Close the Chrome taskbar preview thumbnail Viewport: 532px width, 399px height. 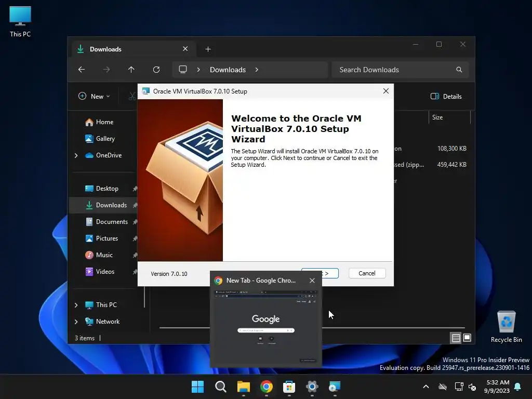(312, 281)
